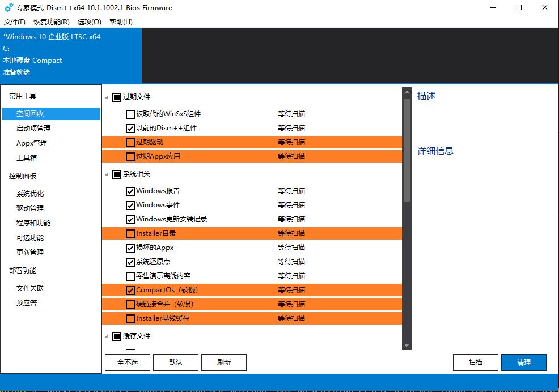
Task: Collapse the 系统相关 section arrow
Action: click(107, 174)
